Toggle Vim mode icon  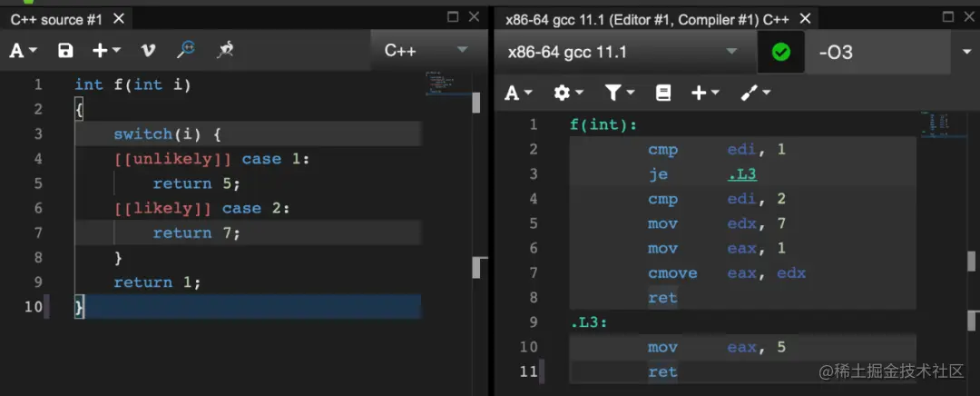(x=148, y=51)
